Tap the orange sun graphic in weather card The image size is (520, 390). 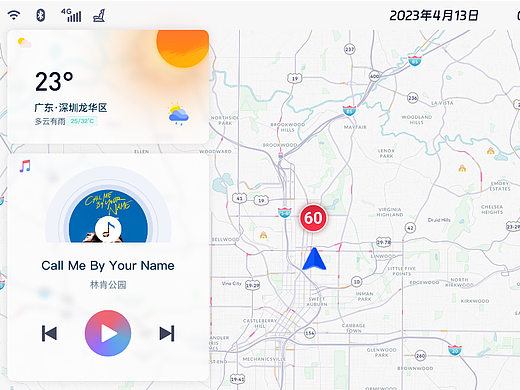click(x=183, y=49)
